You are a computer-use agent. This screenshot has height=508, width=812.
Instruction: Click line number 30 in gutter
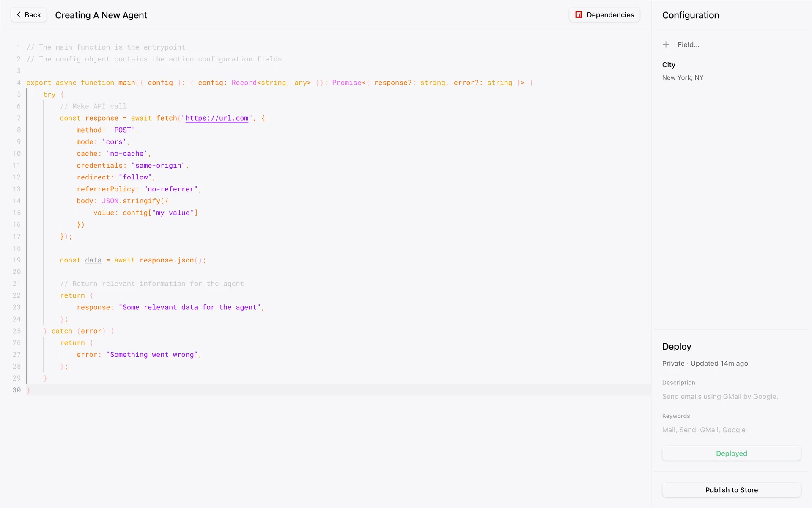tap(16, 390)
